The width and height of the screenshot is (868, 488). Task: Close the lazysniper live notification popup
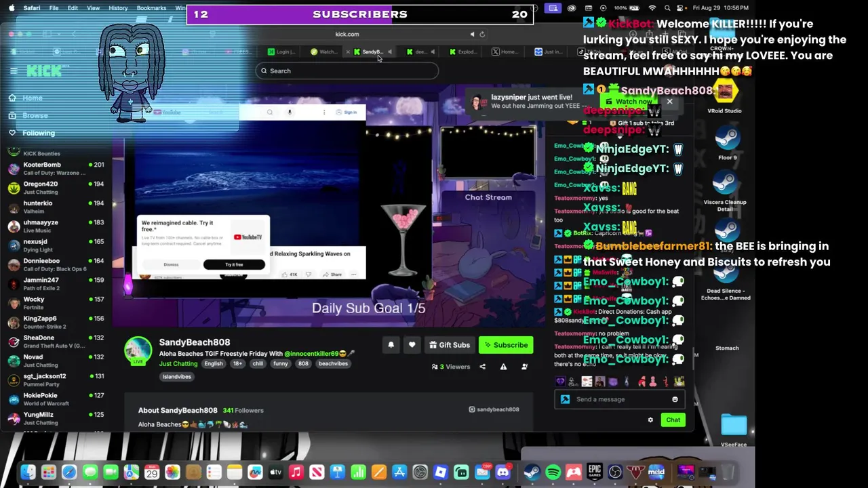(669, 102)
